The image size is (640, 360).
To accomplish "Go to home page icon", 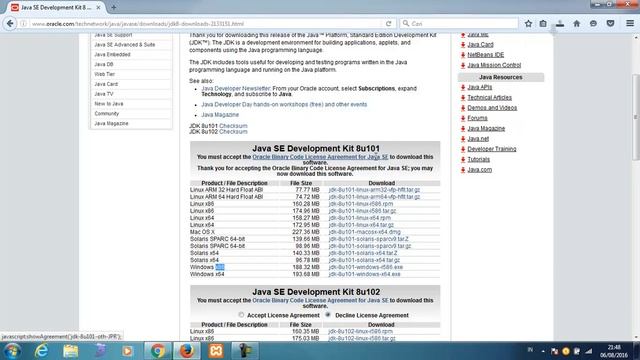I will 577,24.
